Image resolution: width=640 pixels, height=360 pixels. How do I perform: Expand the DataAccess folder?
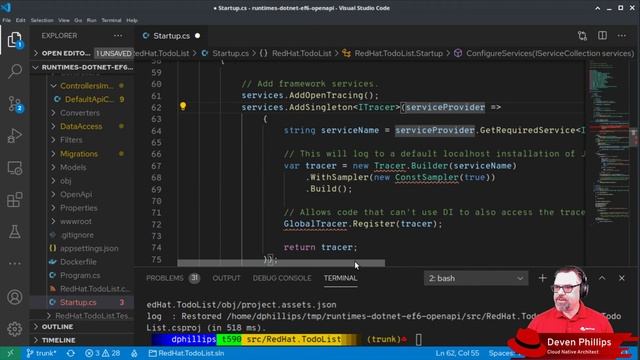[x=81, y=126]
